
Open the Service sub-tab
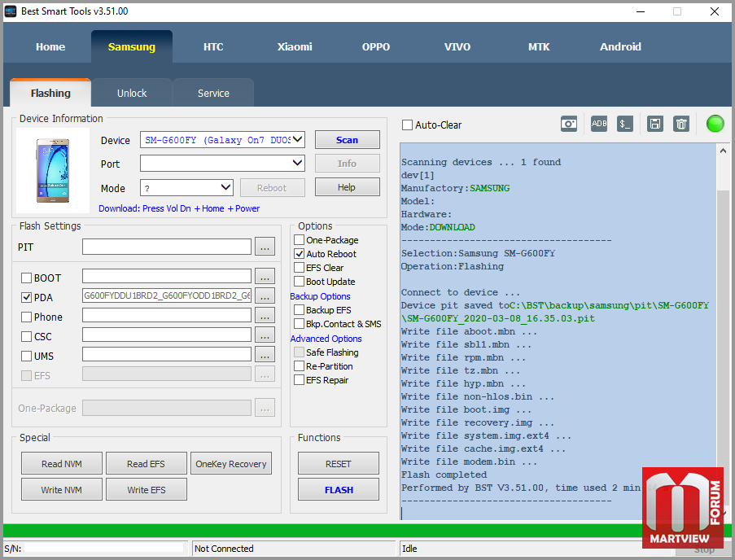coord(213,94)
